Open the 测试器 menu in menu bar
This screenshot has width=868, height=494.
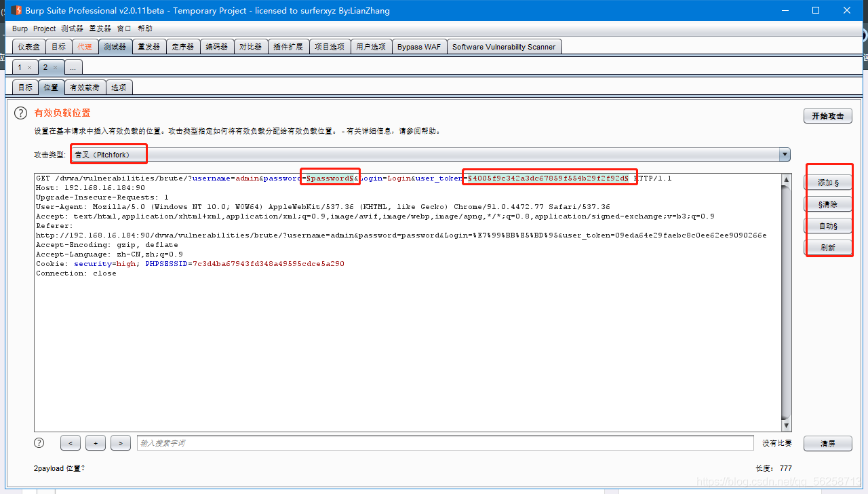pyautogui.click(x=72, y=28)
